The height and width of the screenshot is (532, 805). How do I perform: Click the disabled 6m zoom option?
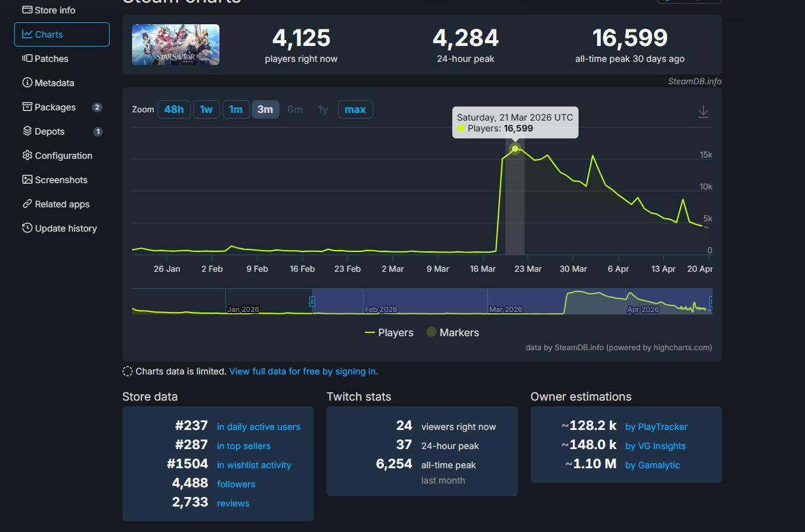295,109
